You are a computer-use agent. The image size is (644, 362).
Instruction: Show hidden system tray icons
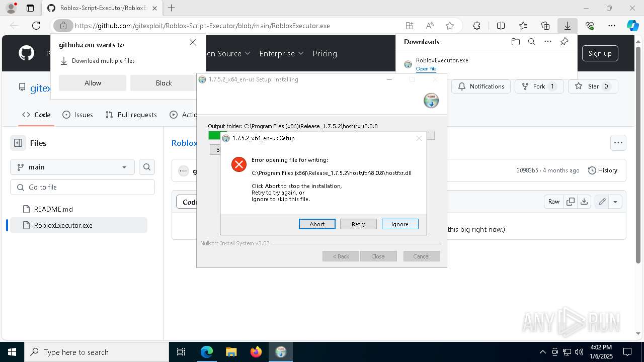(x=542, y=352)
